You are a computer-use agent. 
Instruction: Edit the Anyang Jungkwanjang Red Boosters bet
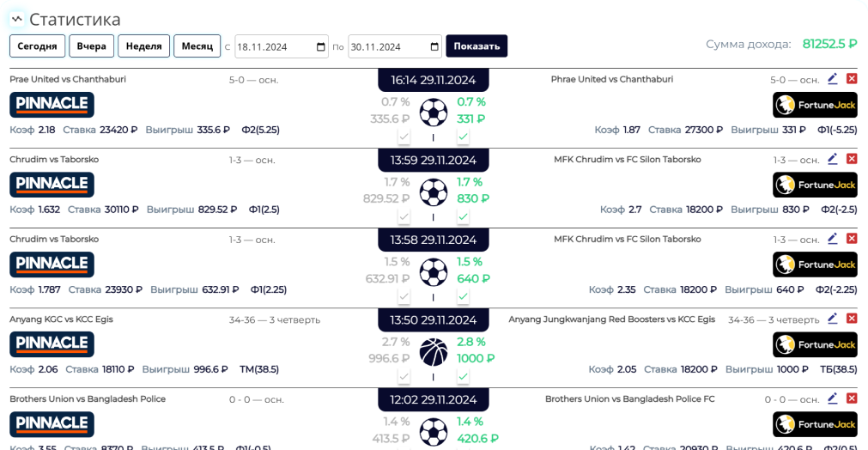[832, 319]
